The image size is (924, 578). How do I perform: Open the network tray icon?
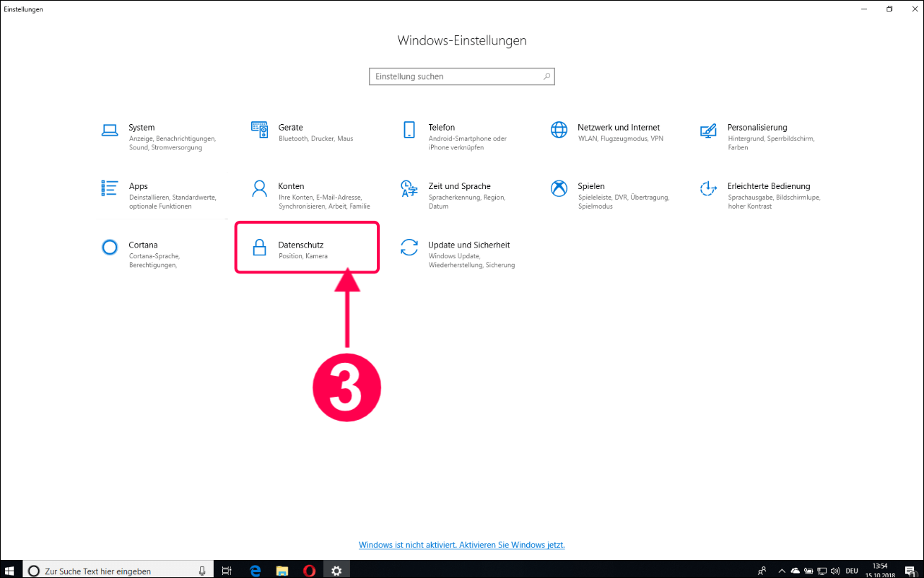click(822, 571)
